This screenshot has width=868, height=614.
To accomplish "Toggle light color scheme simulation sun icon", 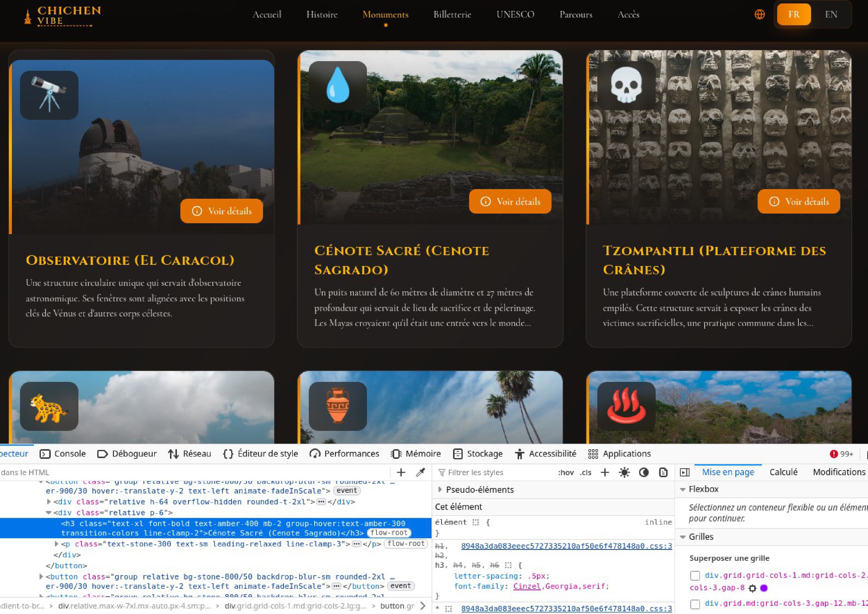I will pyautogui.click(x=624, y=472).
